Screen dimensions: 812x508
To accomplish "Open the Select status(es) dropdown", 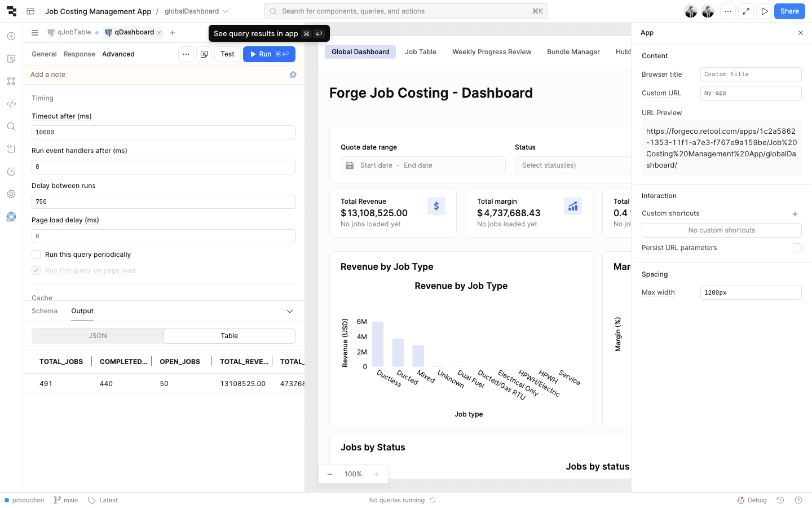I will tap(572, 165).
